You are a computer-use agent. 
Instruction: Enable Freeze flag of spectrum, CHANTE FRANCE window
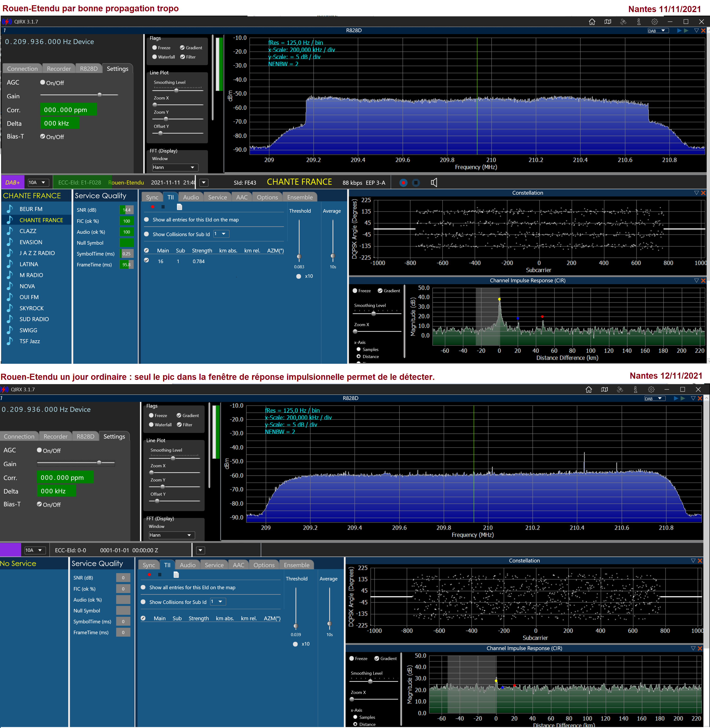coord(154,47)
